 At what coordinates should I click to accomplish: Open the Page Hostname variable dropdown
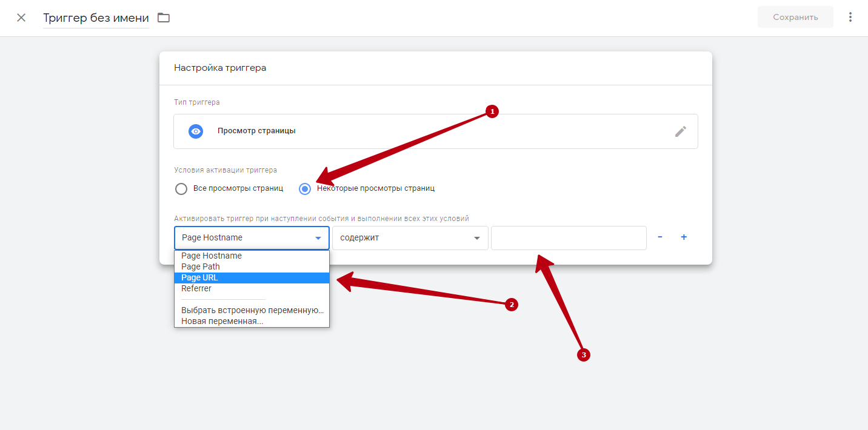[x=252, y=238]
